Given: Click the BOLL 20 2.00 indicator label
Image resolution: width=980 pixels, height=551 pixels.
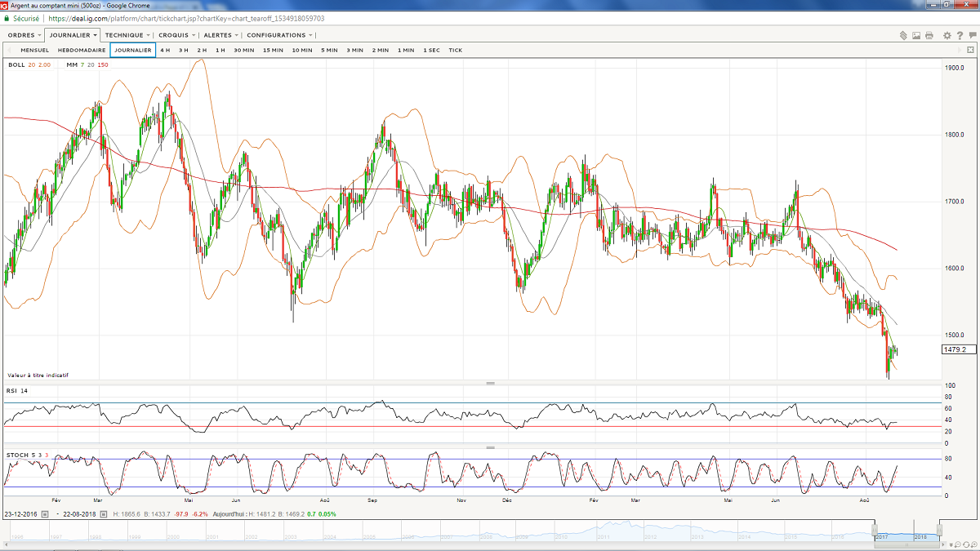Looking at the screenshot, I should click(29, 64).
